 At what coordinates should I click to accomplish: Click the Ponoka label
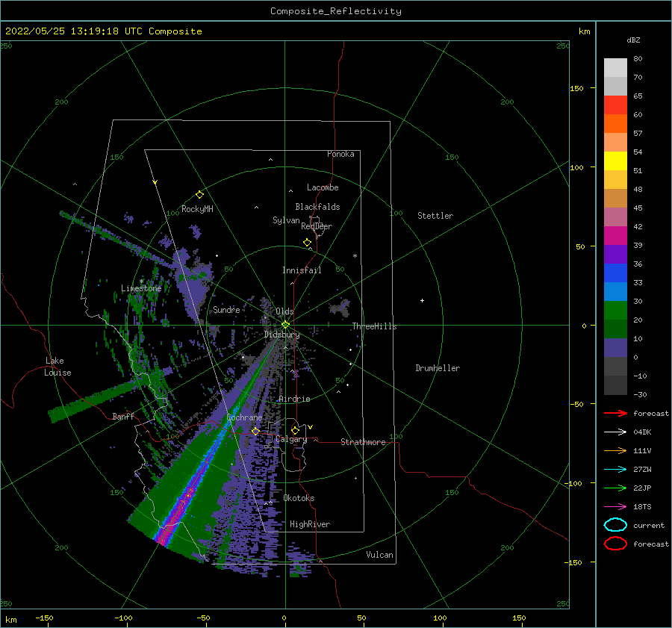point(340,154)
